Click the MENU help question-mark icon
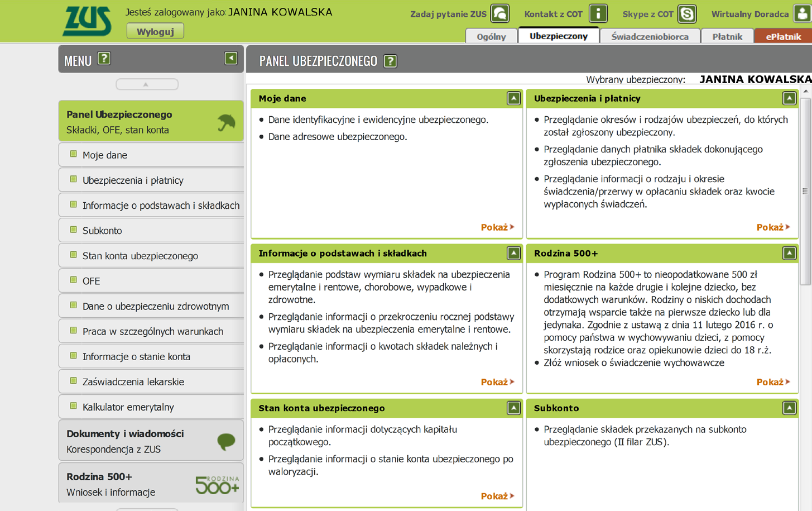This screenshot has height=511, width=812. click(x=104, y=59)
